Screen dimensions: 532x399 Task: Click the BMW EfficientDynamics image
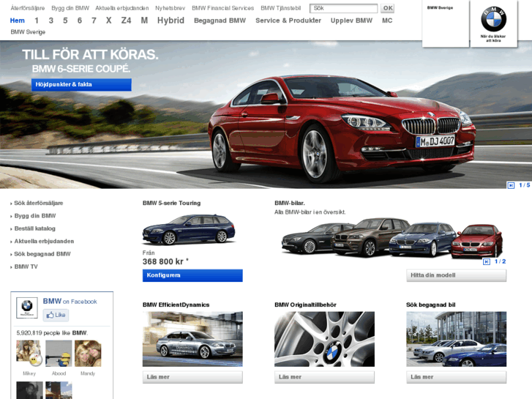[x=192, y=339]
